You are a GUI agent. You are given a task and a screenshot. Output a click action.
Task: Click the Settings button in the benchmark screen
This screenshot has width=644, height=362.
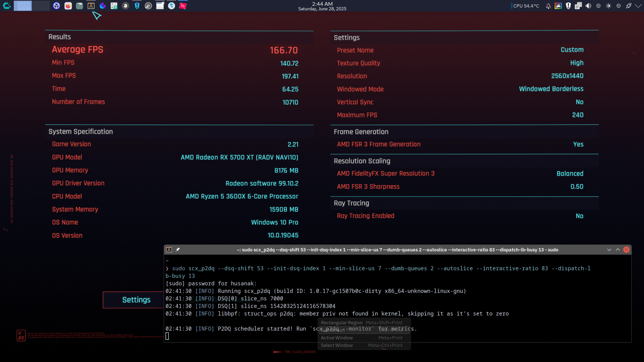(x=136, y=300)
